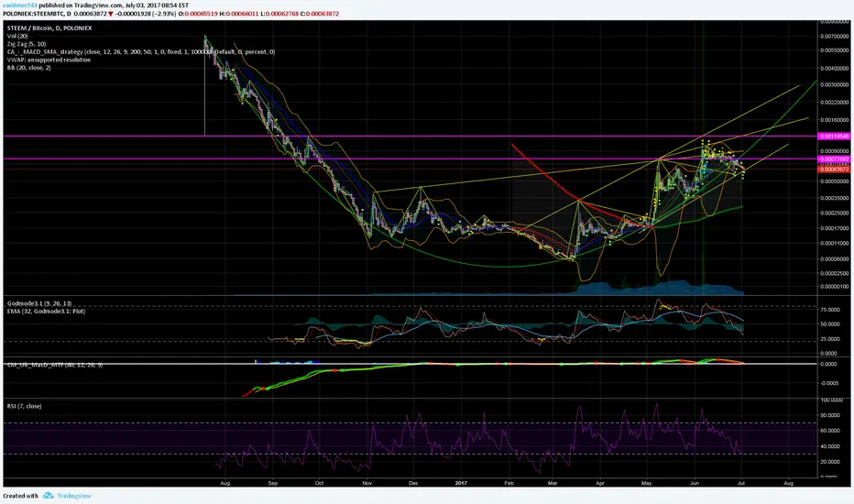Click the TradingView cloud logo icon
Image resolution: width=854 pixels, height=504 pixels.
click(x=49, y=496)
